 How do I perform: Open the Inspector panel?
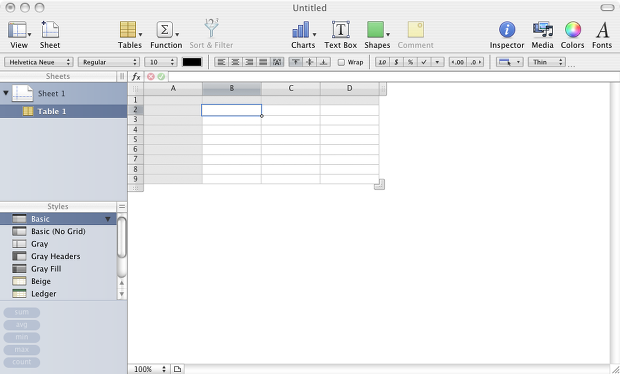click(x=507, y=35)
